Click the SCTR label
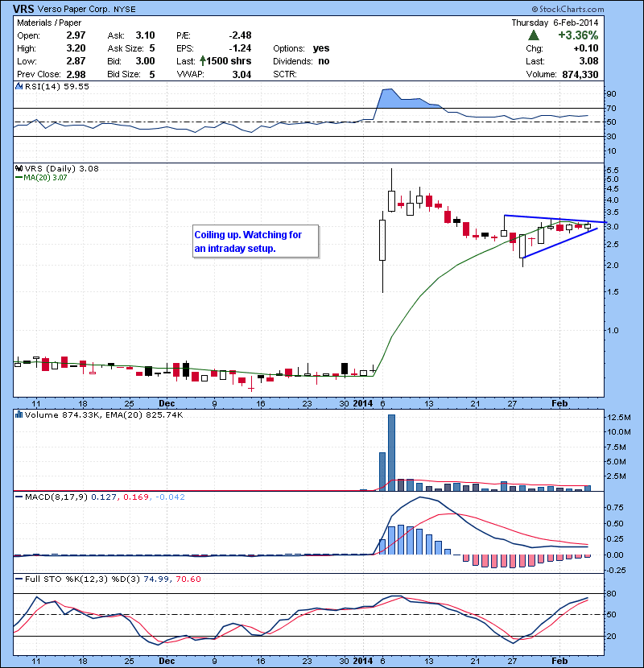644x668 pixels. [285, 75]
